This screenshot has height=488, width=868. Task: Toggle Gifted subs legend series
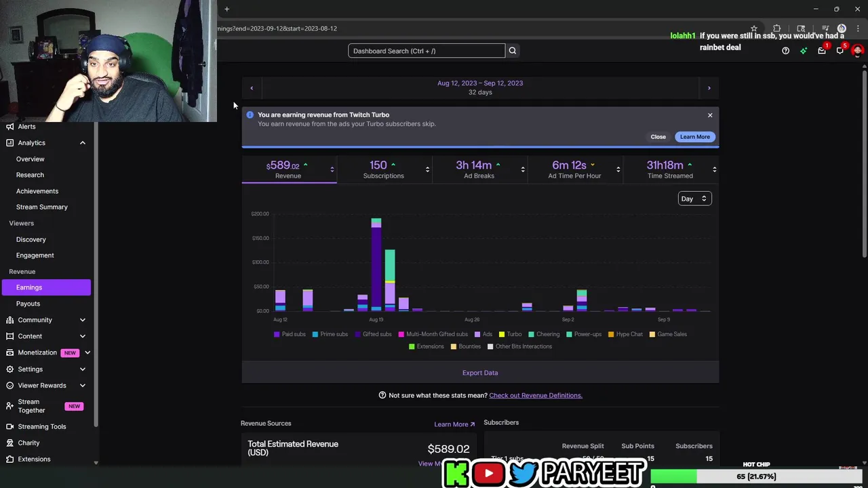pyautogui.click(x=373, y=334)
